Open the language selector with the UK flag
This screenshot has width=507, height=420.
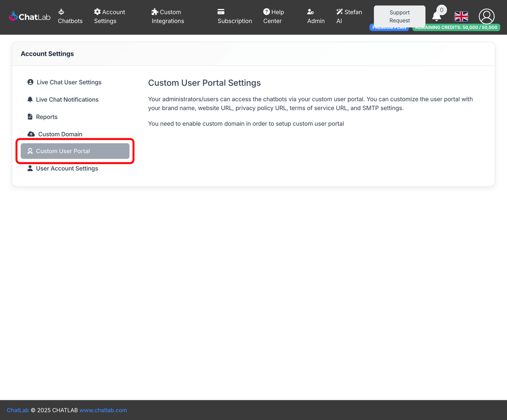coord(461,17)
